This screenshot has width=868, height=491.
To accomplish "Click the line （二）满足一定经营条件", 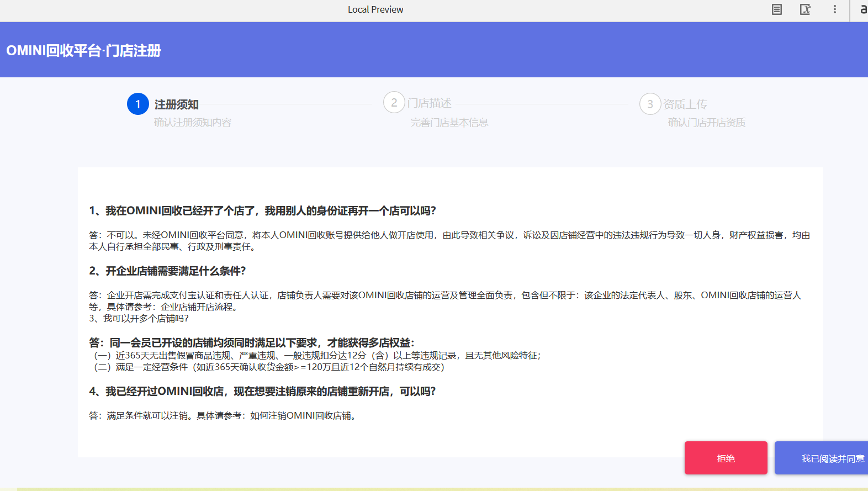I will click(x=269, y=367).
